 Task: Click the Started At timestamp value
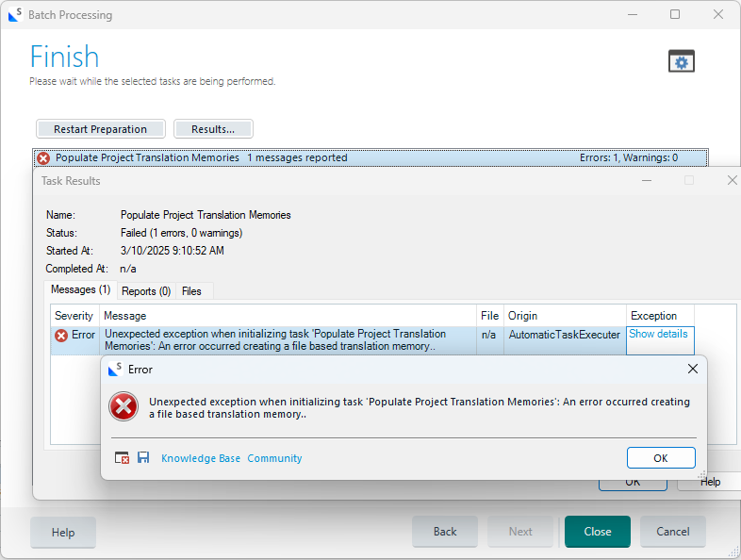pyautogui.click(x=172, y=251)
